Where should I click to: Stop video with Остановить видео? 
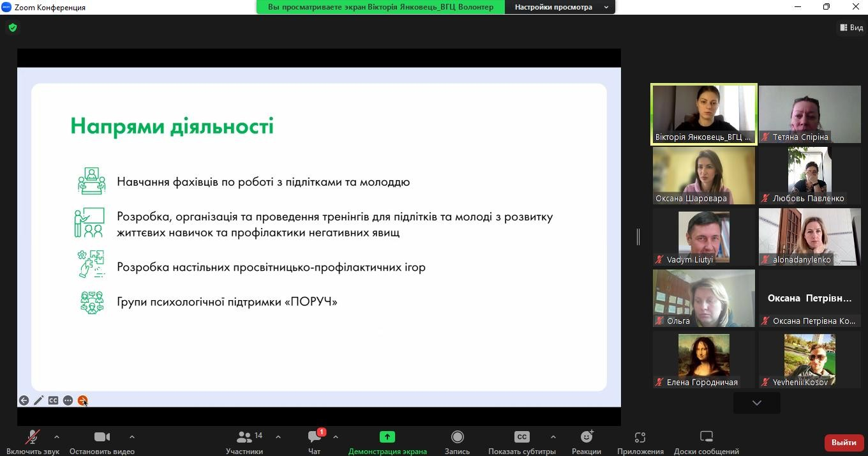point(101,442)
